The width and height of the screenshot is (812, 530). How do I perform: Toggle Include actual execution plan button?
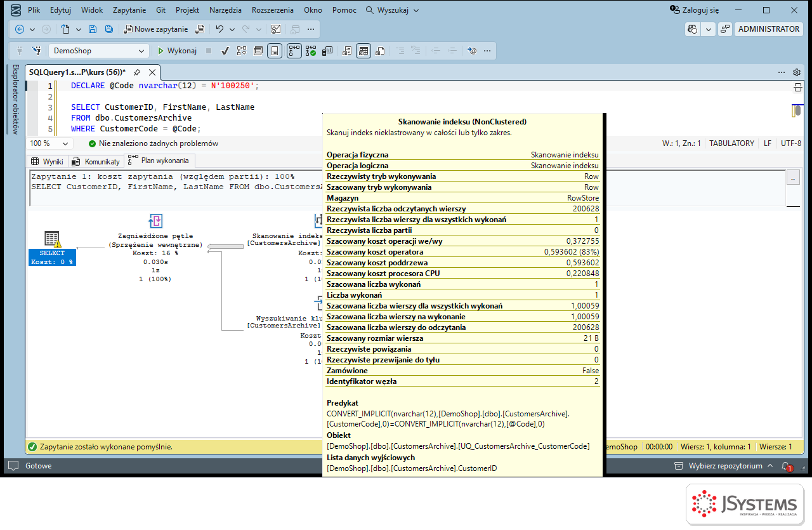coord(294,51)
